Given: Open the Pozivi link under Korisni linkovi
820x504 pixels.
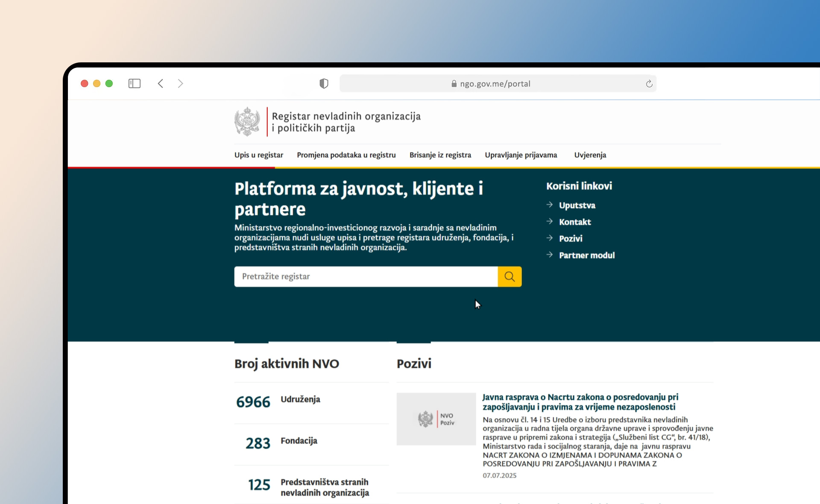Looking at the screenshot, I should [571, 239].
